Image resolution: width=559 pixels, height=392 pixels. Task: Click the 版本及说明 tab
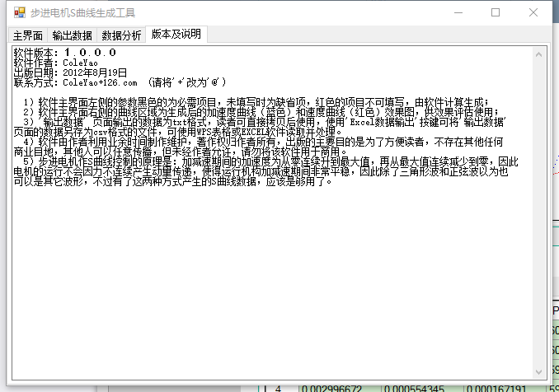pyautogui.click(x=176, y=35)
